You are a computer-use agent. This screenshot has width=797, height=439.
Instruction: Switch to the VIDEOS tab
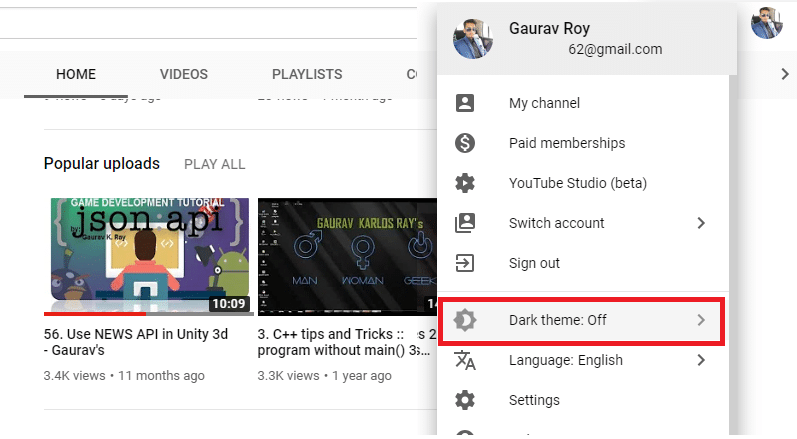183,74
